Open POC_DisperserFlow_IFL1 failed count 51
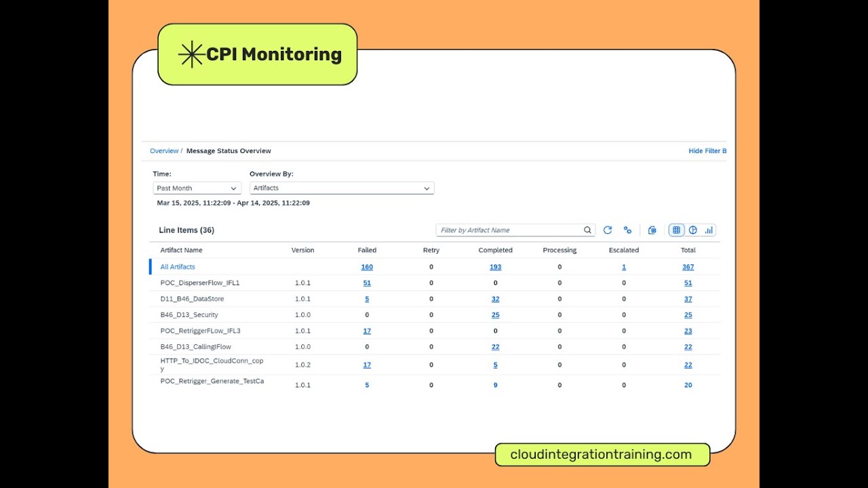The height and width of the screenshot is (488, 868). 367,283
